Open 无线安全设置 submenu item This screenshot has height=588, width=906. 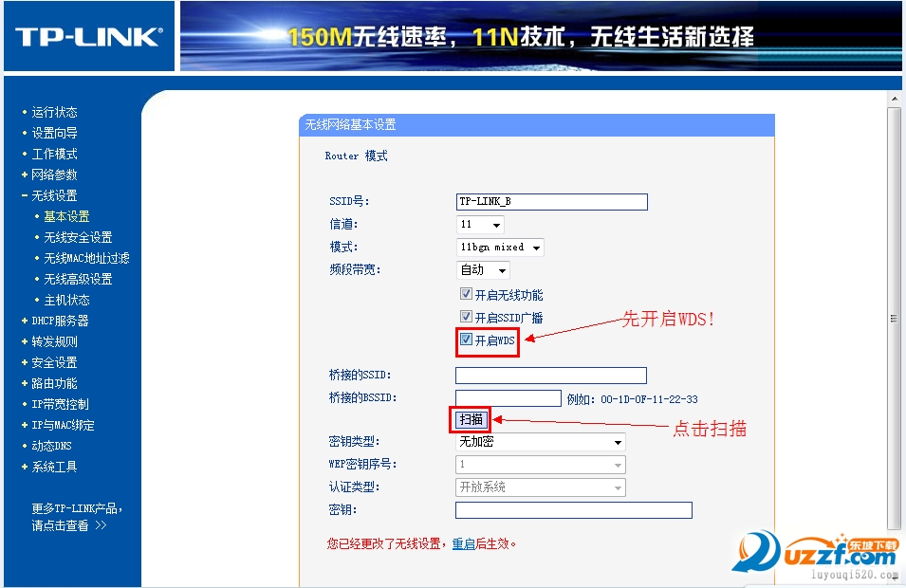click(78, 237)
